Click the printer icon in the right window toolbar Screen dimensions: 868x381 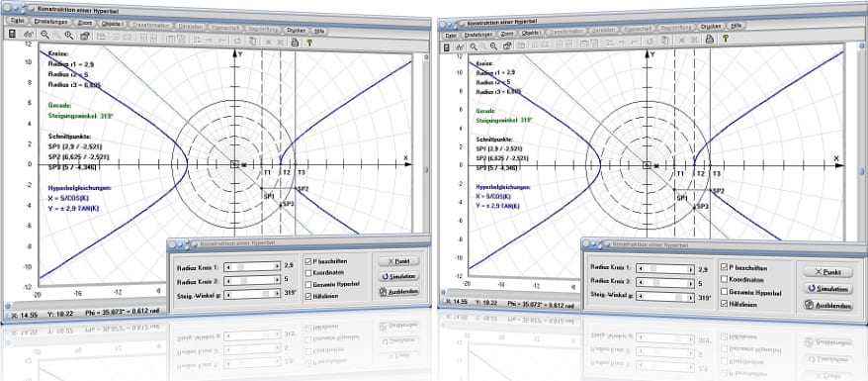pyautogui.click(x=709, y=39)
